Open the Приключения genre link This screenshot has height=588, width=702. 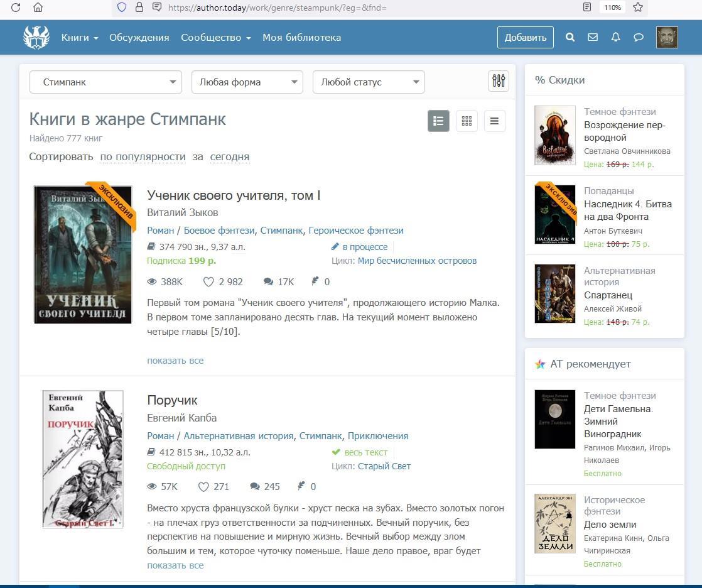(378, 436)
